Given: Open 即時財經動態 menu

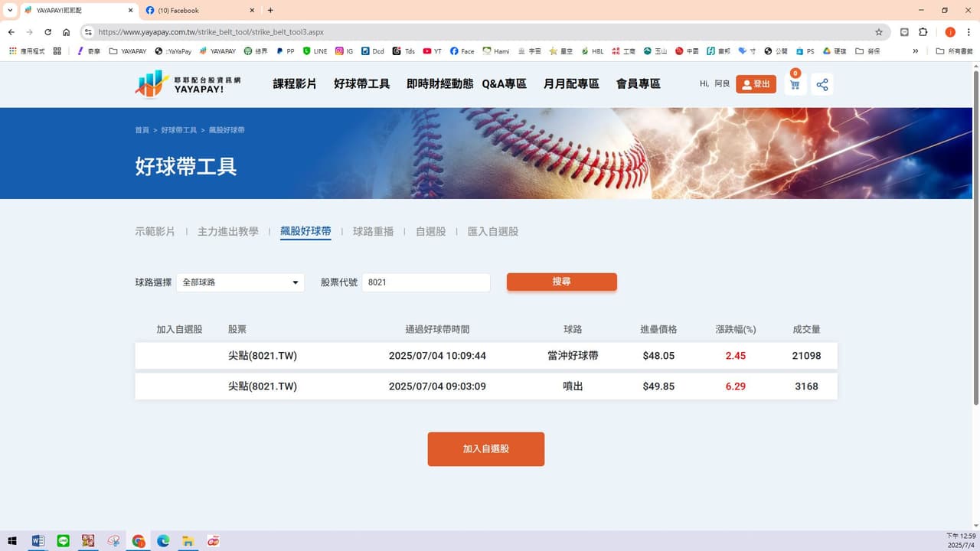Looking at the screenshot, I should 440,84.
